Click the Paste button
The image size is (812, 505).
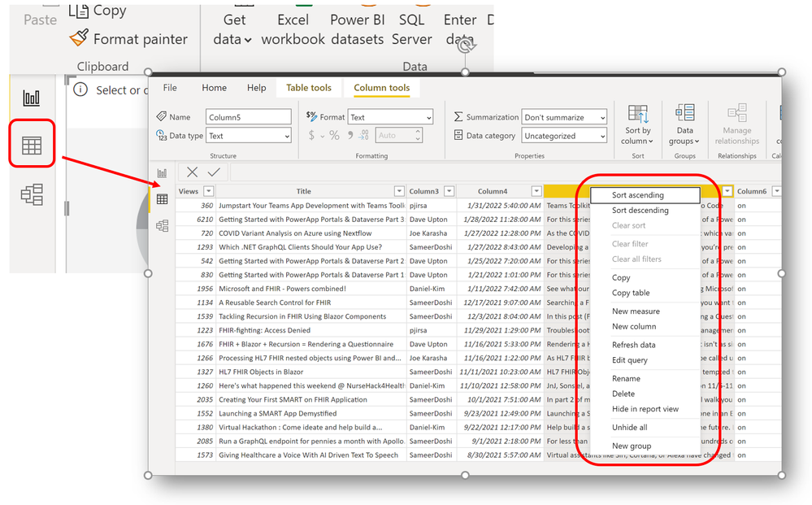click(x=40, y=20)
